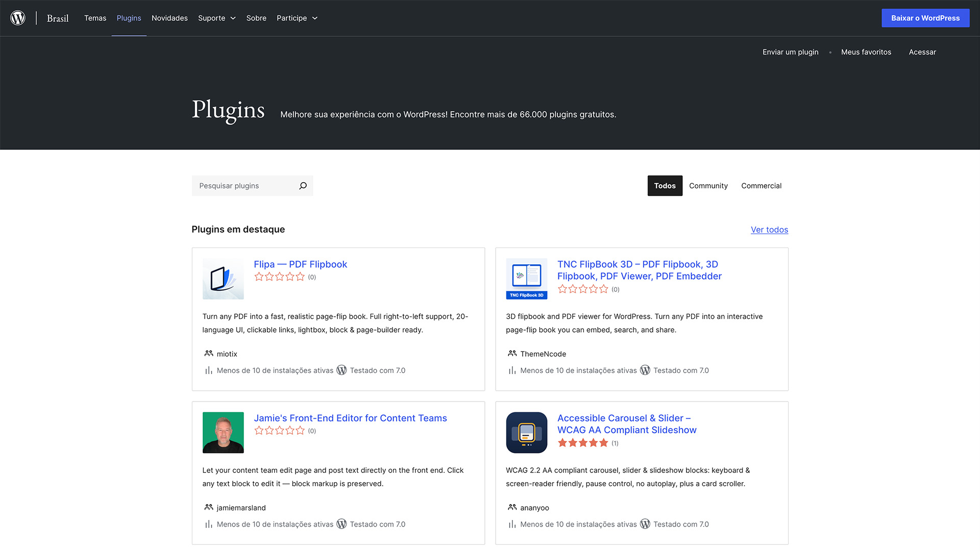Click the author icon beside ThemeNcode

tap(512, 354)
